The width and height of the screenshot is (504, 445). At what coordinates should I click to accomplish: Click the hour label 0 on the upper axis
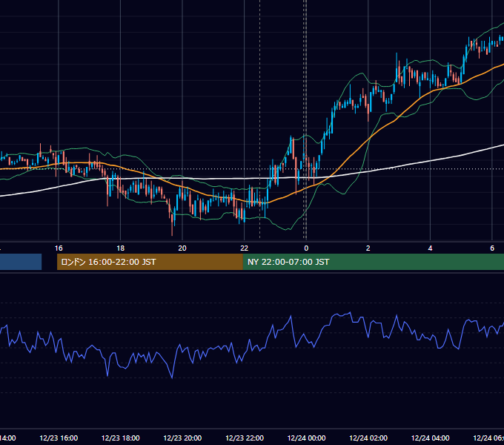coord(306,248)
